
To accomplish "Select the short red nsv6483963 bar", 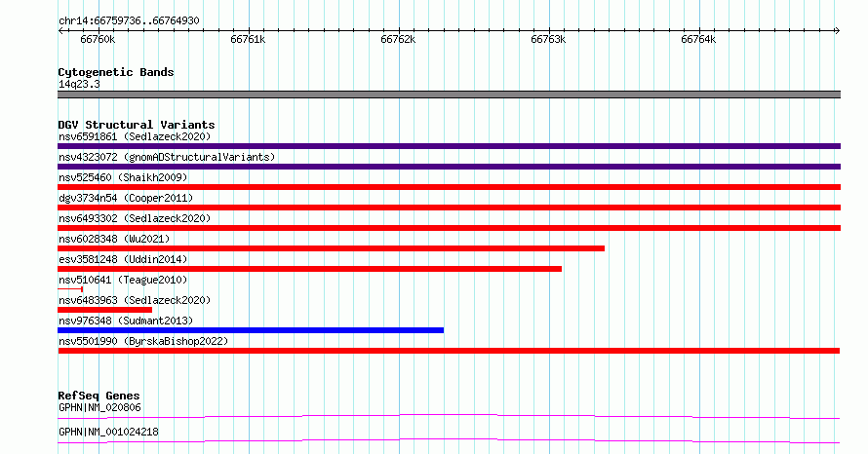I will pos(104,310).
